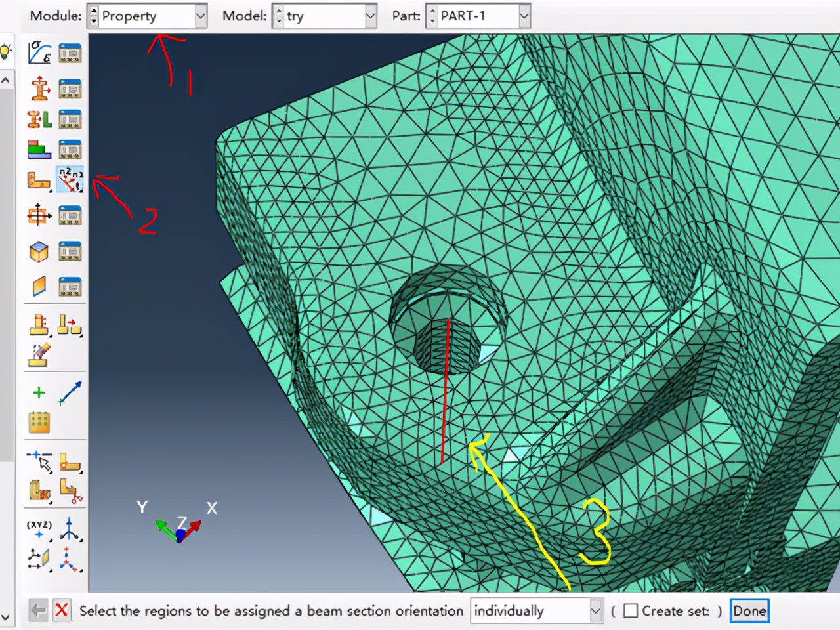Click the Assign Beam Orientation tool
The width and height of the screenshot is (840, 630).
pos(70,180)
